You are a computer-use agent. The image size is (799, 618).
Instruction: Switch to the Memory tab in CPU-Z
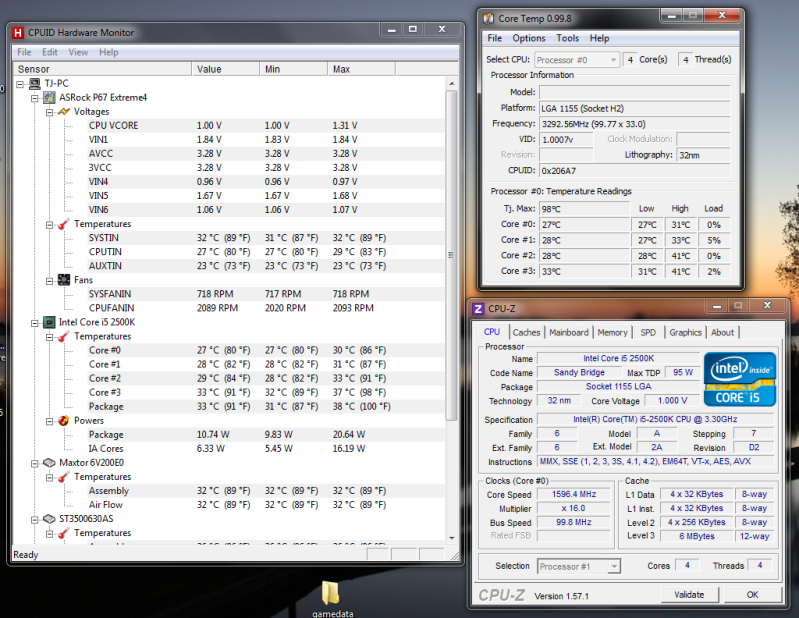coord(612,333)
